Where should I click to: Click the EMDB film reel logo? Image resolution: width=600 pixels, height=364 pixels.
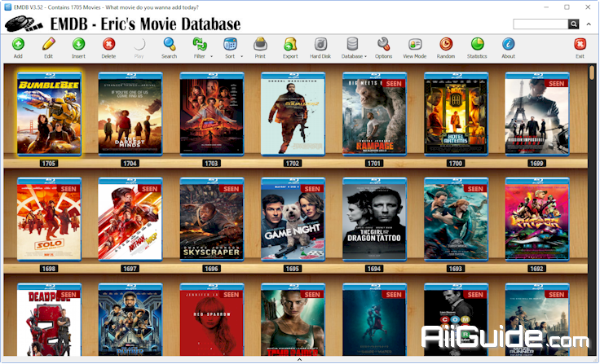pos(24,24)
